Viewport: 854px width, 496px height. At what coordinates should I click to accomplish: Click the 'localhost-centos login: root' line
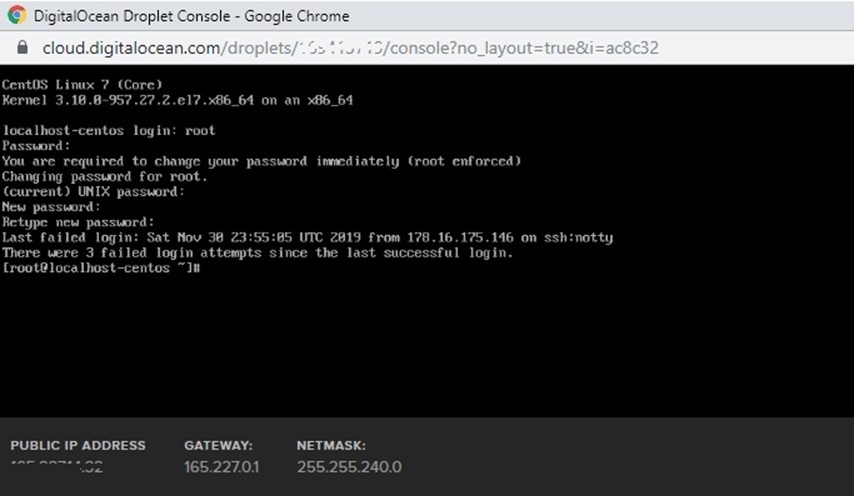(x=109, y=131)
